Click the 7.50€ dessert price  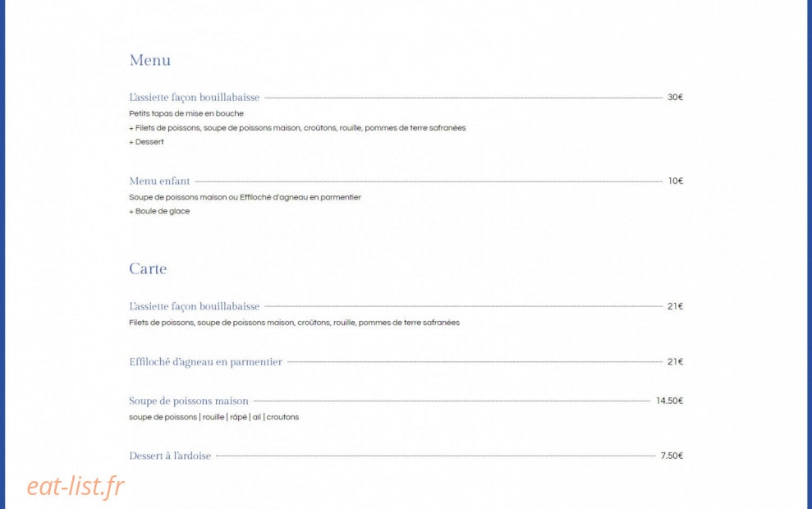(x=671, y=456)
